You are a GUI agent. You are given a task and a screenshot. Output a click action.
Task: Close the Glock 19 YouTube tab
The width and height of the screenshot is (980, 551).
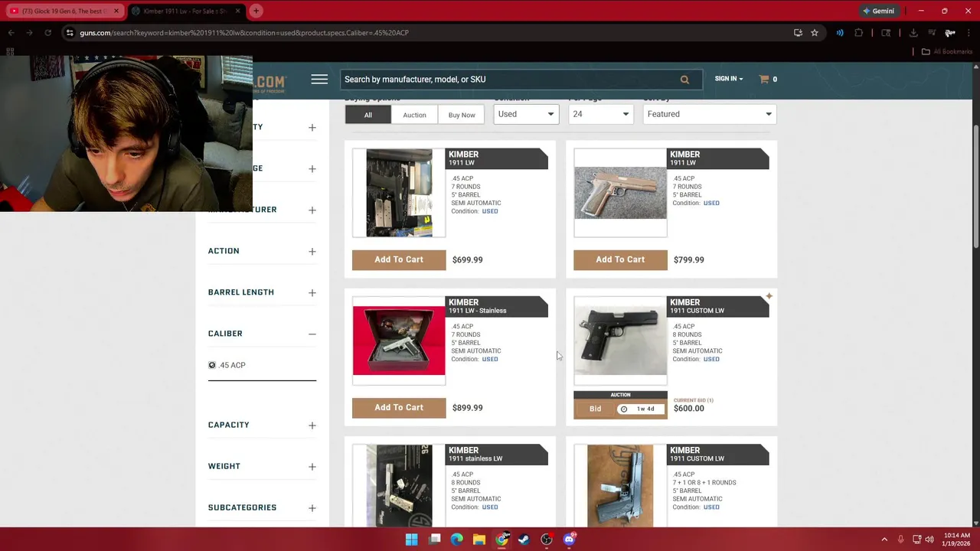click(x=116, y=11)
